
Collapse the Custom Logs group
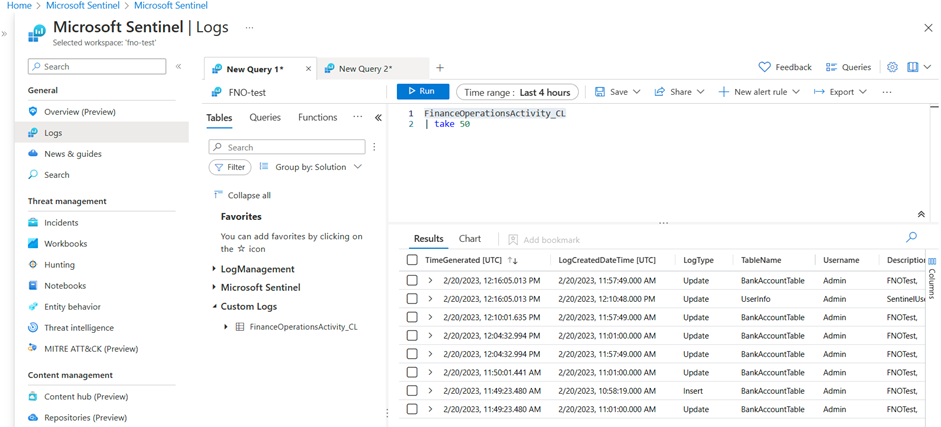point(214,306)
